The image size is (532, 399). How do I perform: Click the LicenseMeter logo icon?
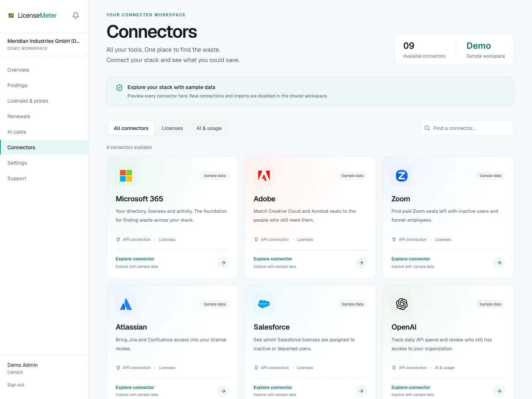coord(11,16)
